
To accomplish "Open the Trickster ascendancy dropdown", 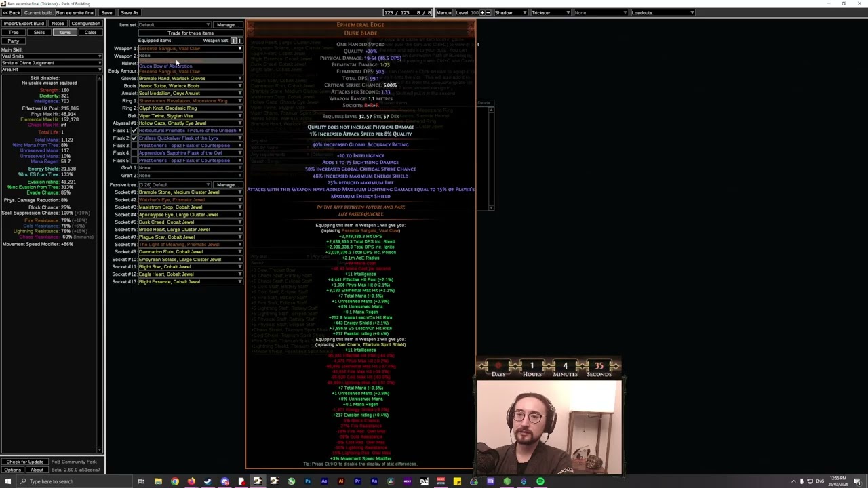I will 551,12.
